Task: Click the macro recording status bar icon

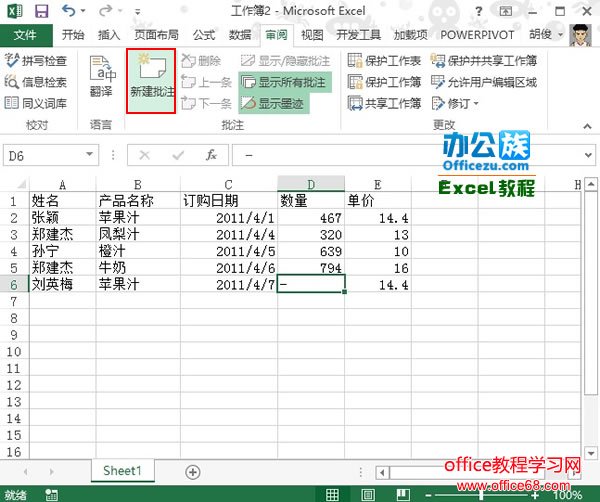Action: pyautogui.click(x=51, y=494)
